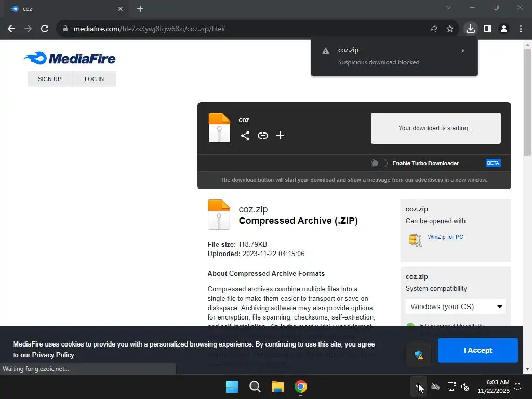532x399 pixels.
Task: Open Chrome downloads toolbar icon
Action: (x=471, y=29)
